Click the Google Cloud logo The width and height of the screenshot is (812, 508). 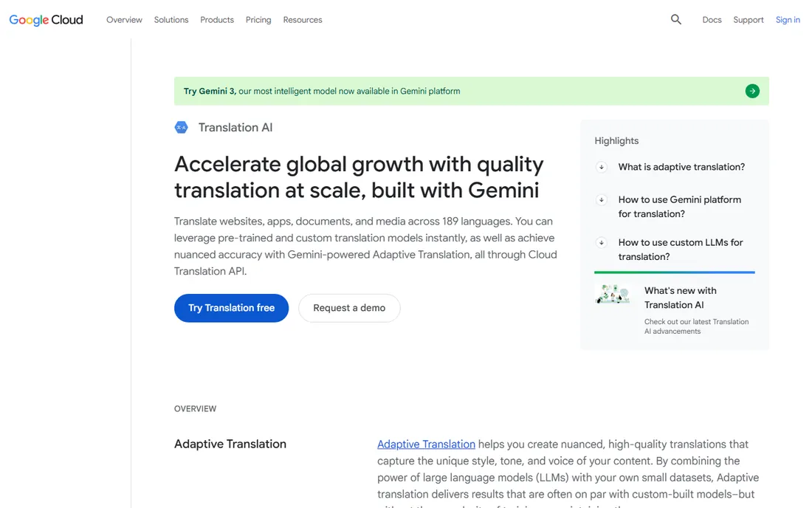46,20
